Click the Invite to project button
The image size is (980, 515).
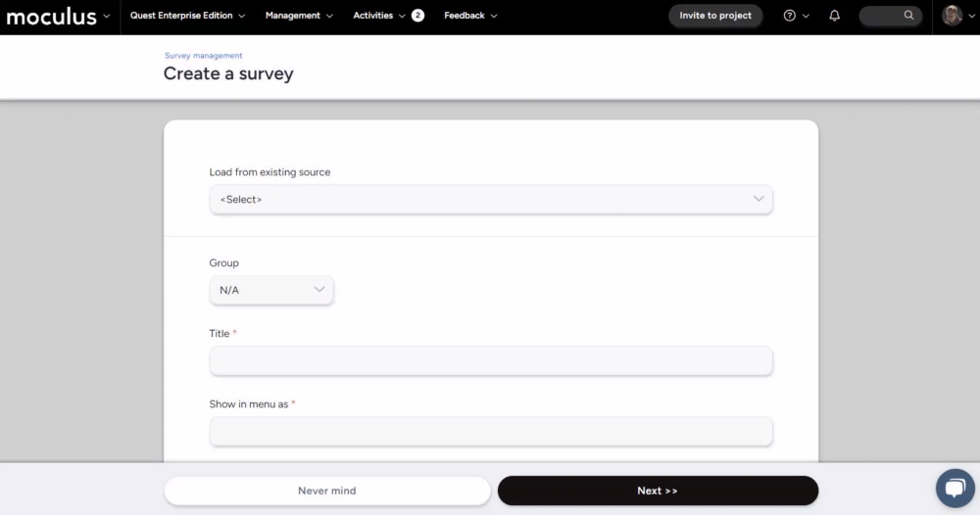pos(715,16)
